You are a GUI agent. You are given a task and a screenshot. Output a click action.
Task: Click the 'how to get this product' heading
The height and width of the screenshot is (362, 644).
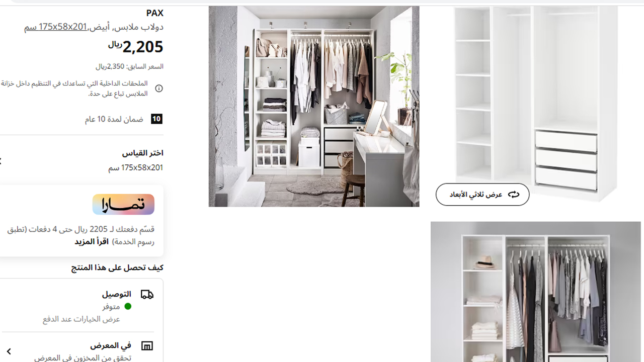click(x=117, y=267)
